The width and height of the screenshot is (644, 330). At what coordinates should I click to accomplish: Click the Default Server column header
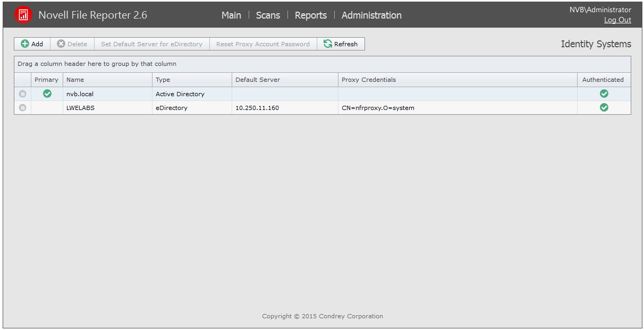click(258, 80)
